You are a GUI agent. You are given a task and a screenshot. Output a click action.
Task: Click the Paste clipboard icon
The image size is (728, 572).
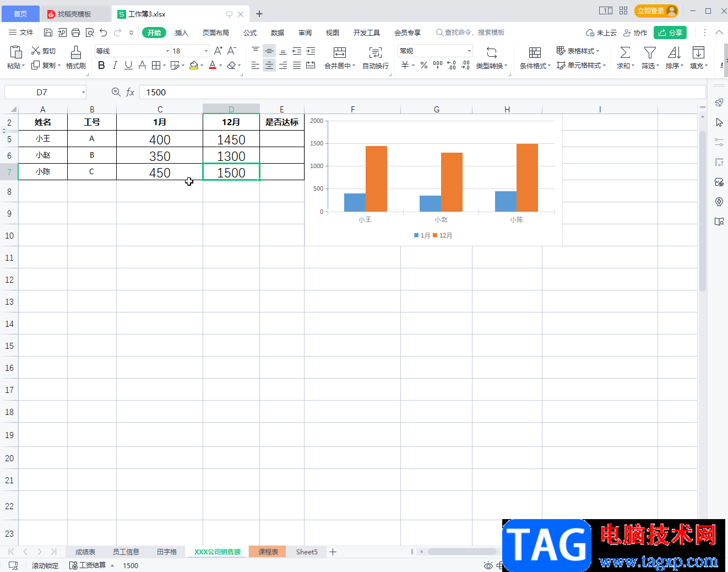[16, 52]
